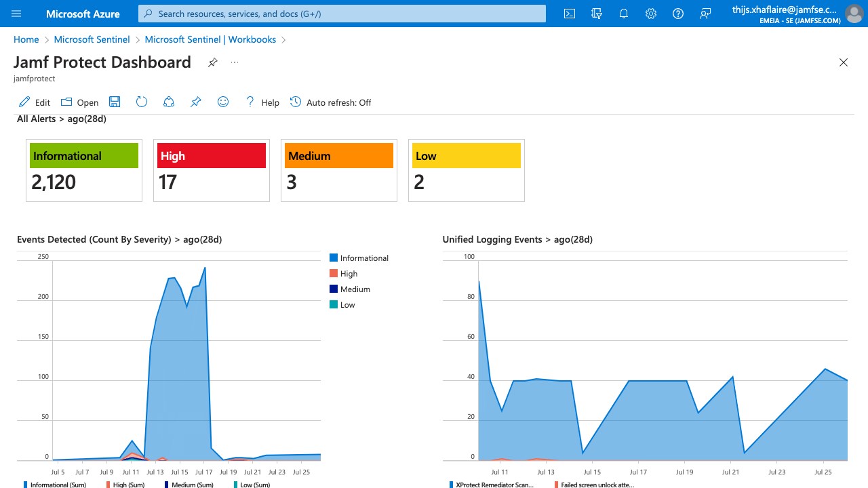868x488 pixels.
Task: Select the High alerts tile
Action: [x=212, y=171]
